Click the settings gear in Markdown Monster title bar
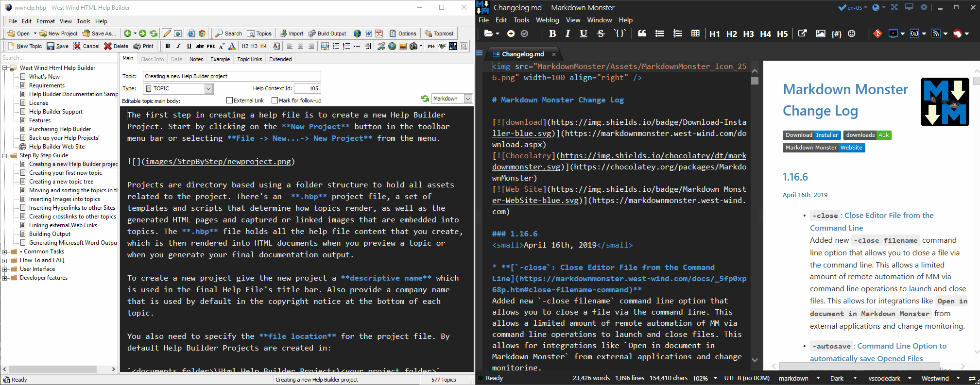The width and height of the screenshot is (980, 385). (x=924, y=7)
